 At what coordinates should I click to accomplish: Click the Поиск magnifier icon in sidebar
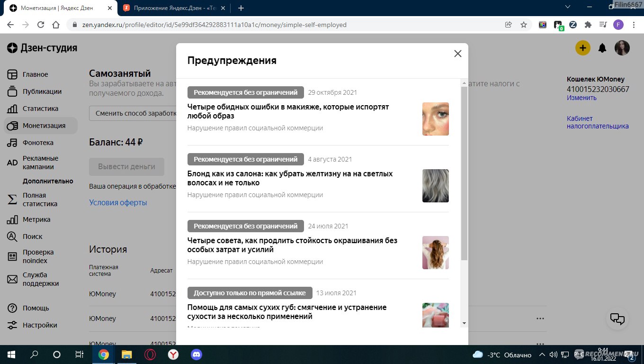[x=12, y=237]
